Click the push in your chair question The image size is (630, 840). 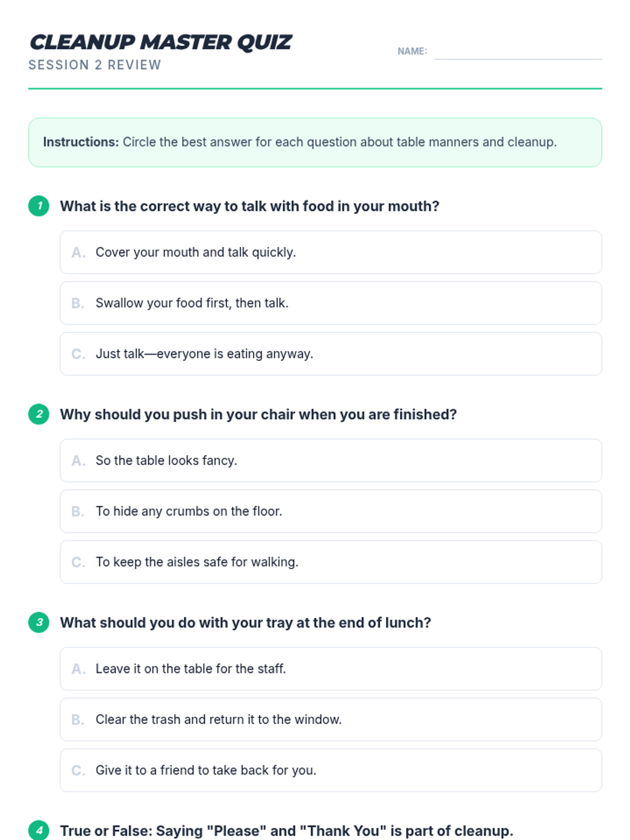click(258, 414)
